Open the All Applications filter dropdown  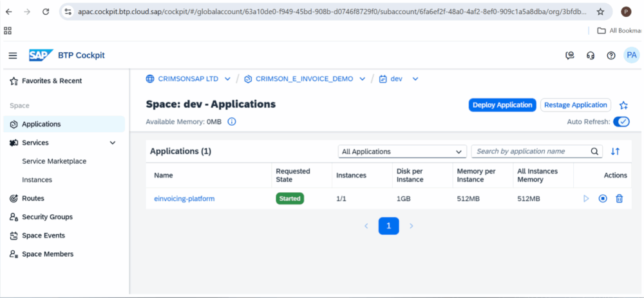402,152
